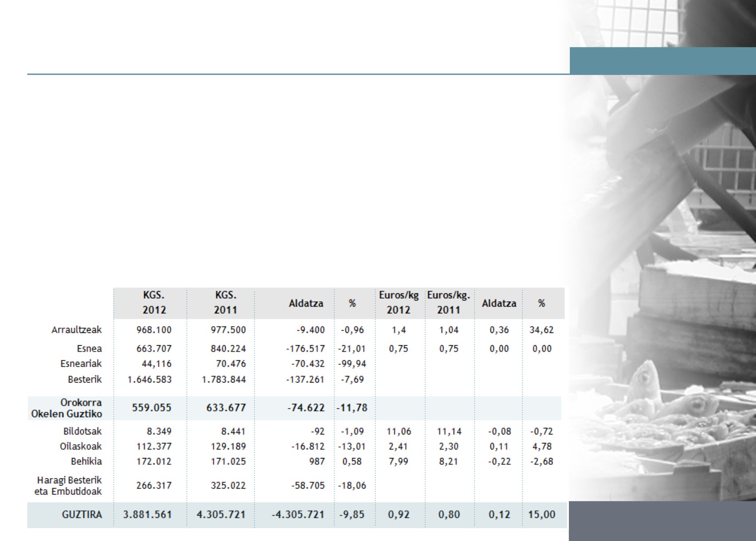This screenshot has width=756, height=541.
Task: Select the total 3.881.561
Action: (147, 514)
